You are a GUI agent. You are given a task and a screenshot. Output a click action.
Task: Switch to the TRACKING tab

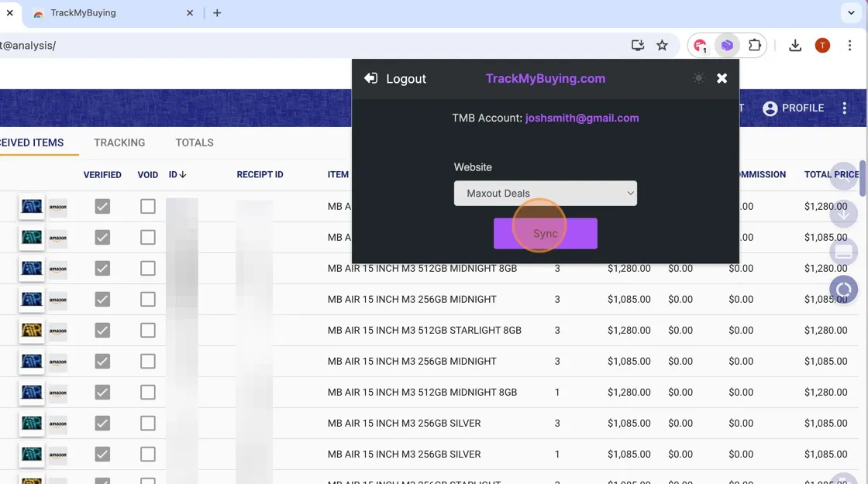[119, 142]
